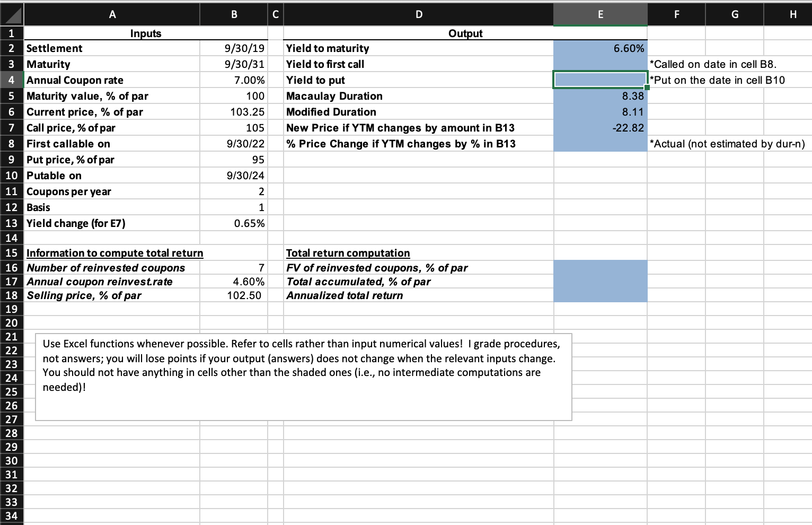Select empty shaded cell for % Price Change
The width and height of the screenshot is (812, 525).
(601, 144)
